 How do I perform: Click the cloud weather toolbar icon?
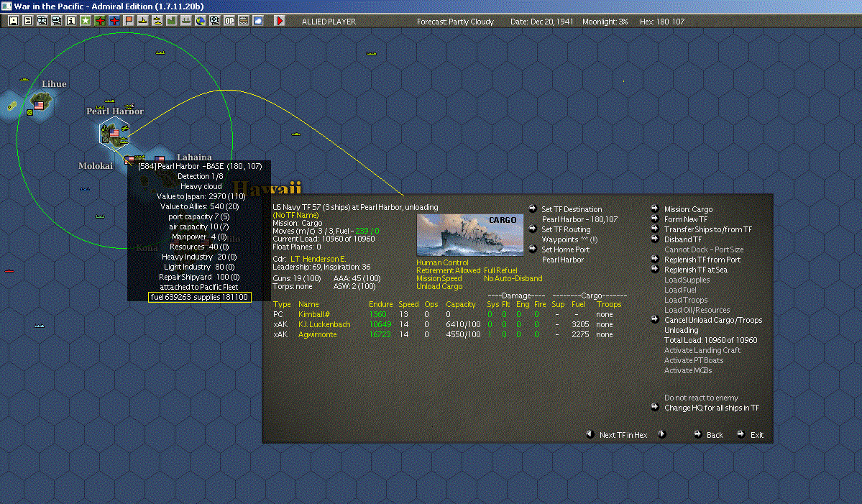click(258, 21)
